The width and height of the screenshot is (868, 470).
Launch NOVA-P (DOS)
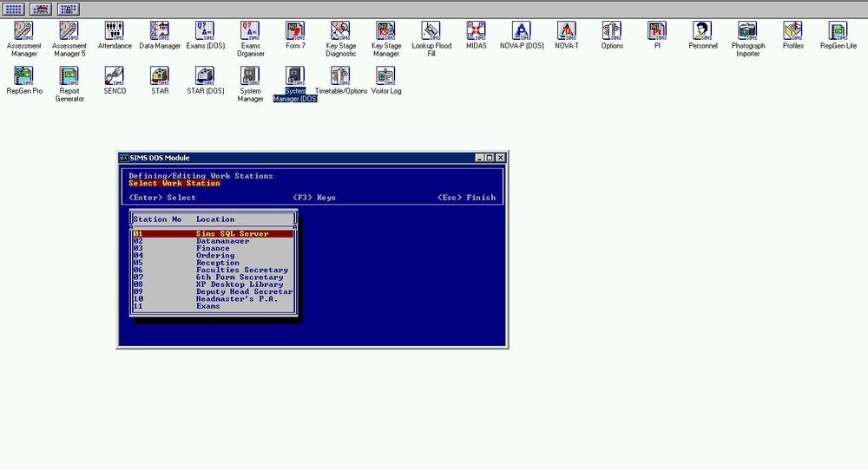pos(522,30)
